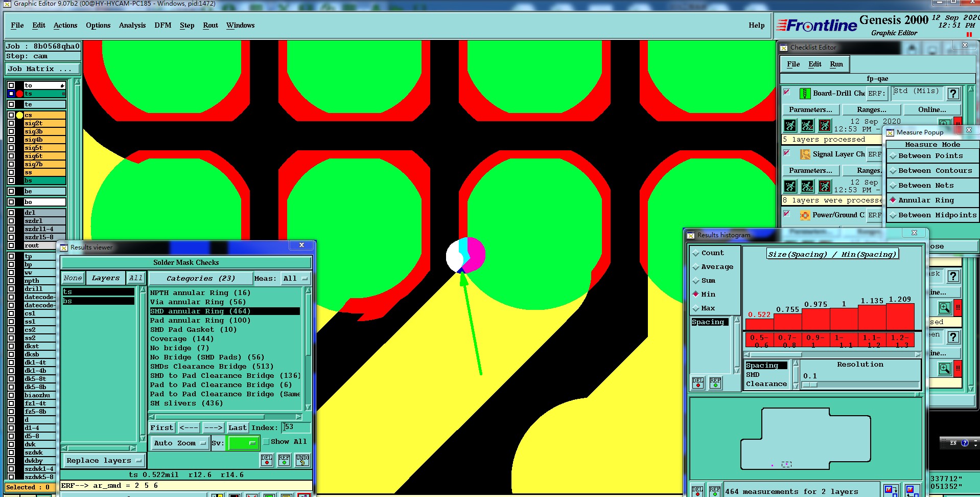The image size is (980, 497).
Task: Click red-outlined run icon under Signal Layer Check
Action: (825, 186)
